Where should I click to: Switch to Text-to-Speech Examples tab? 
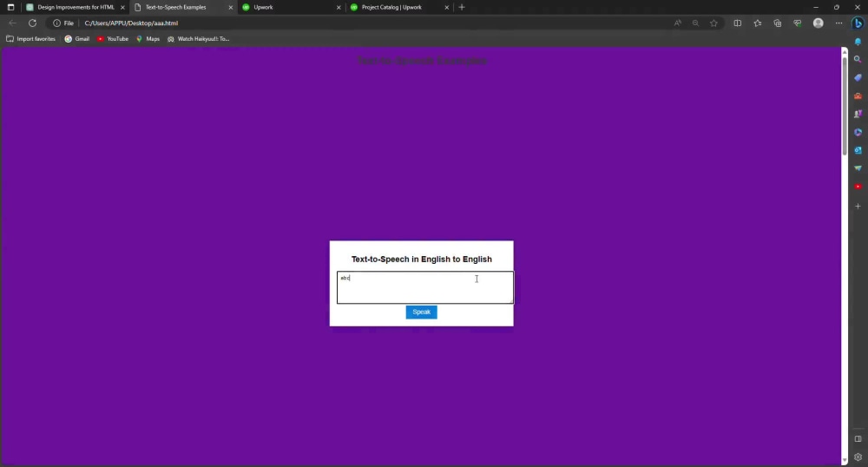click(x=175, y=7)
